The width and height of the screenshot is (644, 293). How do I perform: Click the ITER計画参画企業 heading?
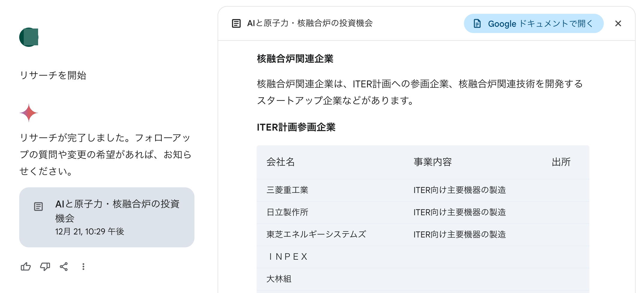(296, 127)
